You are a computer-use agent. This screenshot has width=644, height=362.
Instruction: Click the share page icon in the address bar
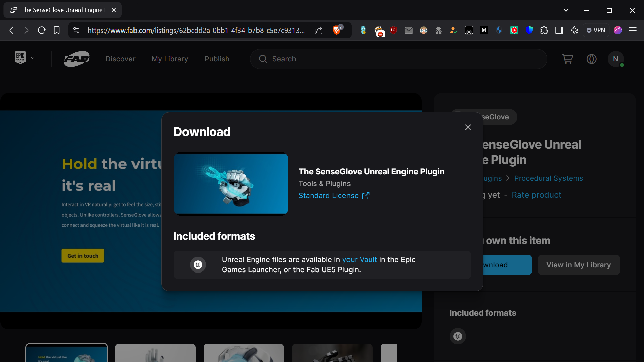tap(318, 30)
